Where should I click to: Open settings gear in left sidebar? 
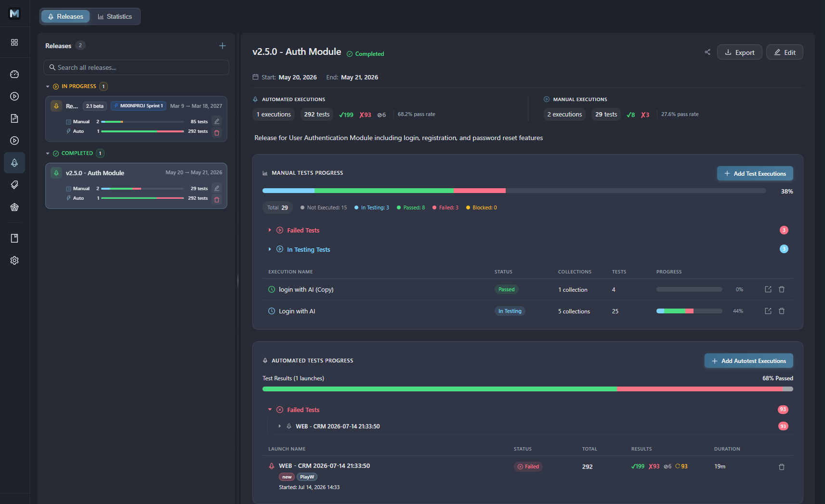pyautogui.click(x=14, y=260)
